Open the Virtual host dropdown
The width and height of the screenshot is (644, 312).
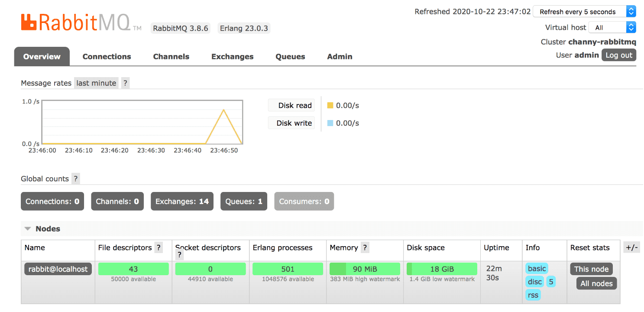tap(612, 27)
